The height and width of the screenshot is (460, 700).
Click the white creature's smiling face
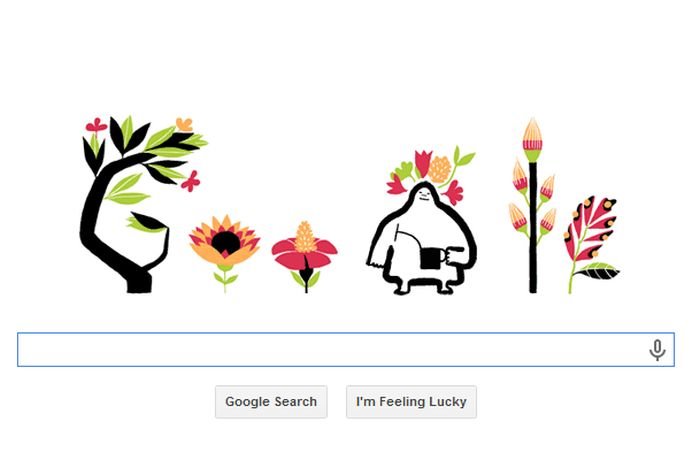tap(424, 193)
